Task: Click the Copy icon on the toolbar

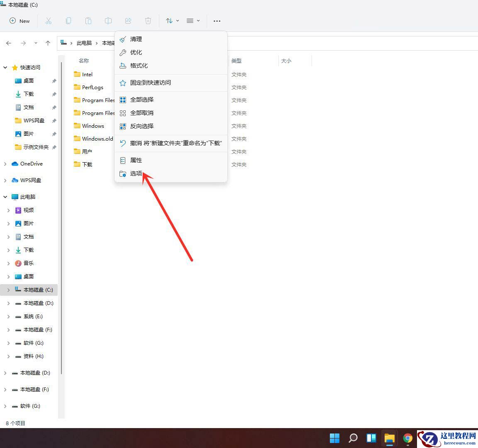Action: click(68, 21)
